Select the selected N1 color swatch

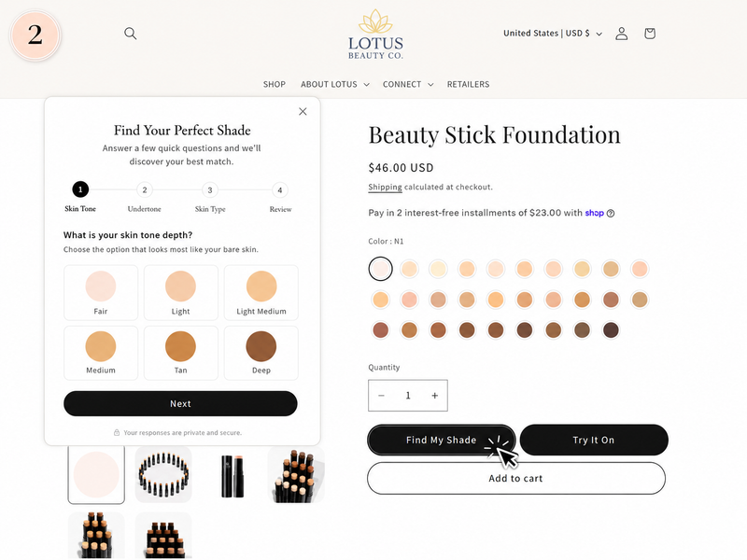[380, 269]
